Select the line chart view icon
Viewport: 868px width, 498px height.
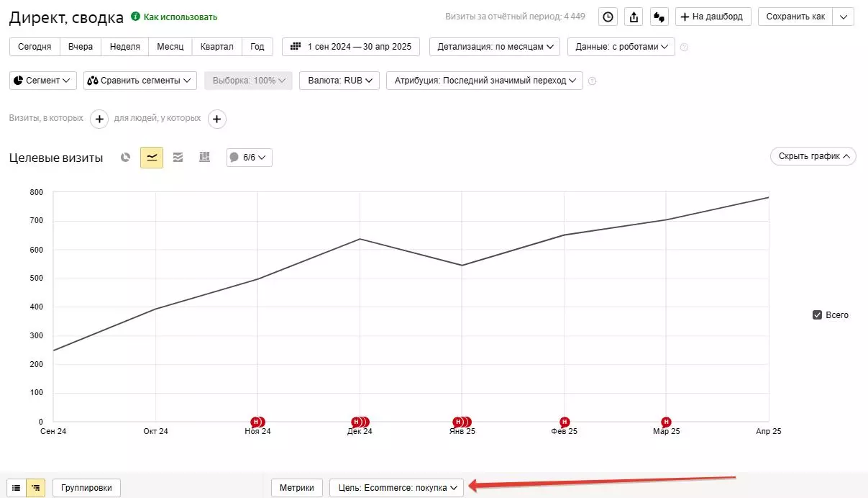[x=152, y=158]
